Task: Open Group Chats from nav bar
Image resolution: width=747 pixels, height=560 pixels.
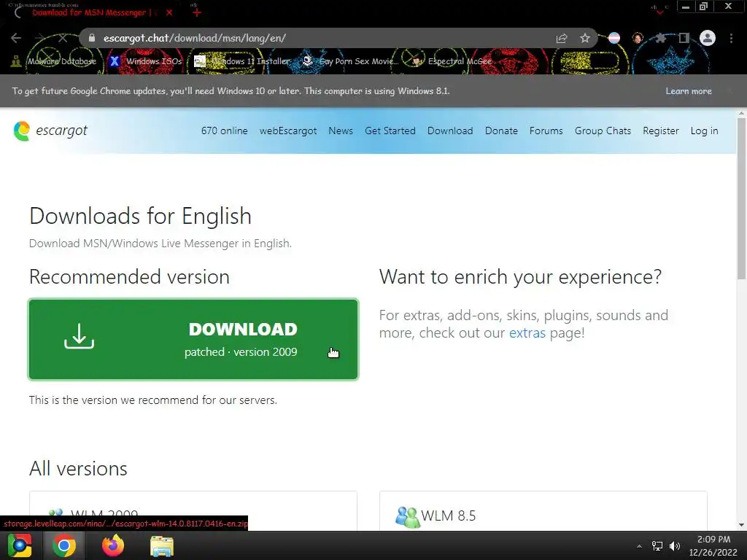Action: (x=603, y=131)
